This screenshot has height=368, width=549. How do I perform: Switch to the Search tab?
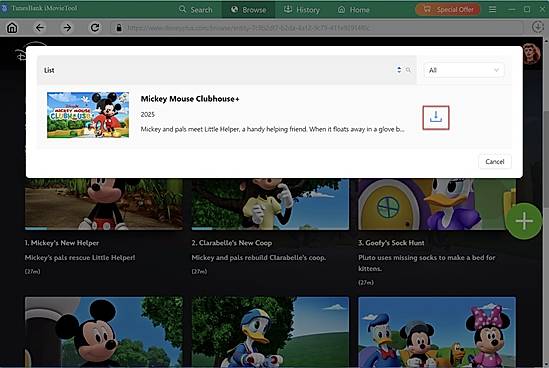[x=195, y=9]
